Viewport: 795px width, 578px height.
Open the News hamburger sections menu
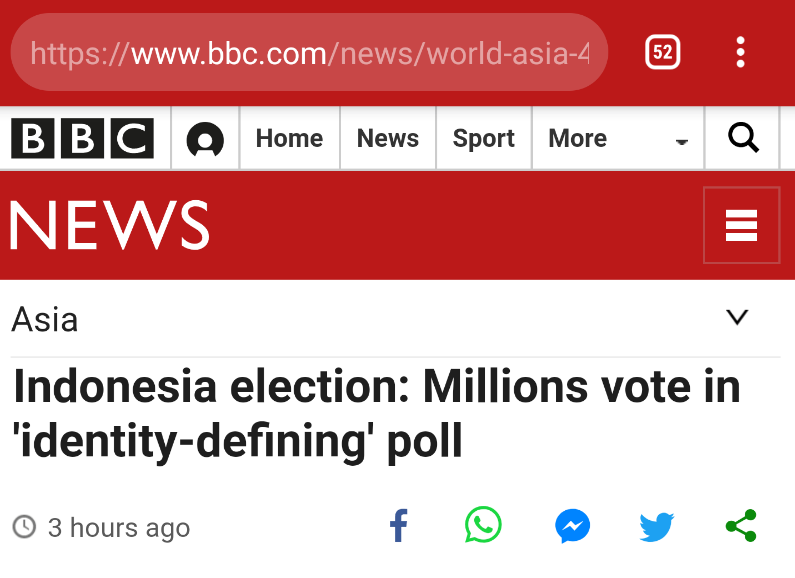[741, 225]
